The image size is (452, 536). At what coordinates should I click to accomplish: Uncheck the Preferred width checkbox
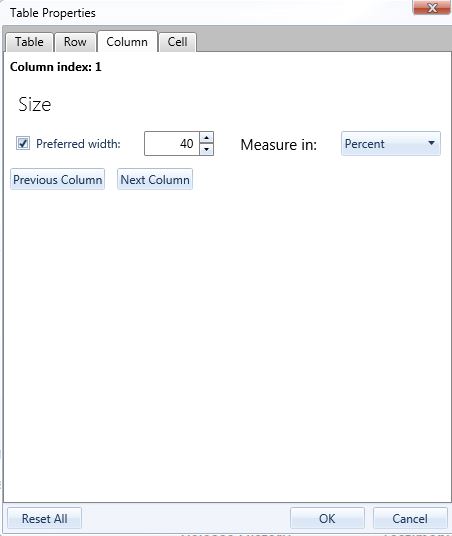coord(23,144)
